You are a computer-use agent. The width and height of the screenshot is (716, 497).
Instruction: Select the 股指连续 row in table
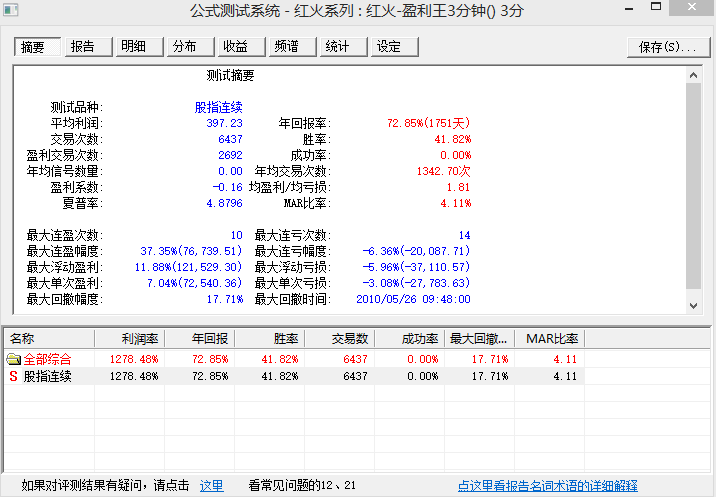pyautogui.click(x=295, y=376)
